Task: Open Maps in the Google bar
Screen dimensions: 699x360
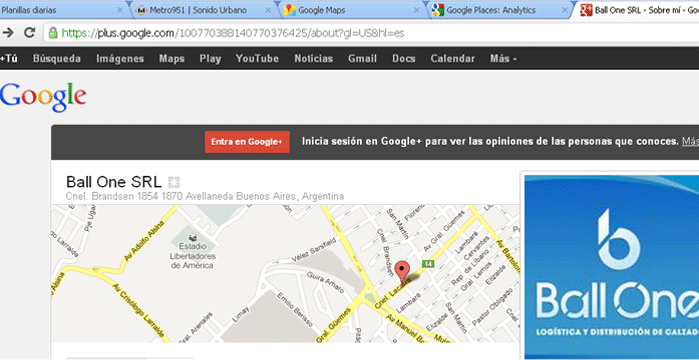Action: [172, 59]
